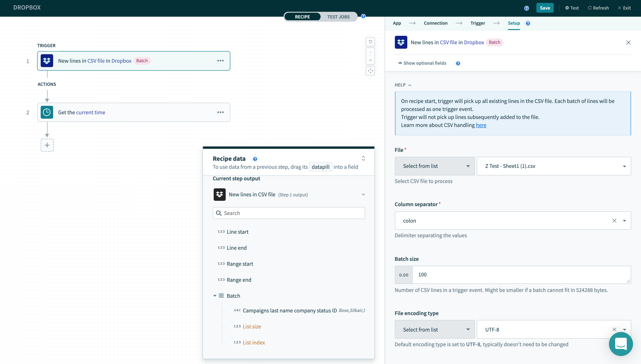641x364 pixels.
Task: Open the Column separator dropdown
Action: point(625,221)
